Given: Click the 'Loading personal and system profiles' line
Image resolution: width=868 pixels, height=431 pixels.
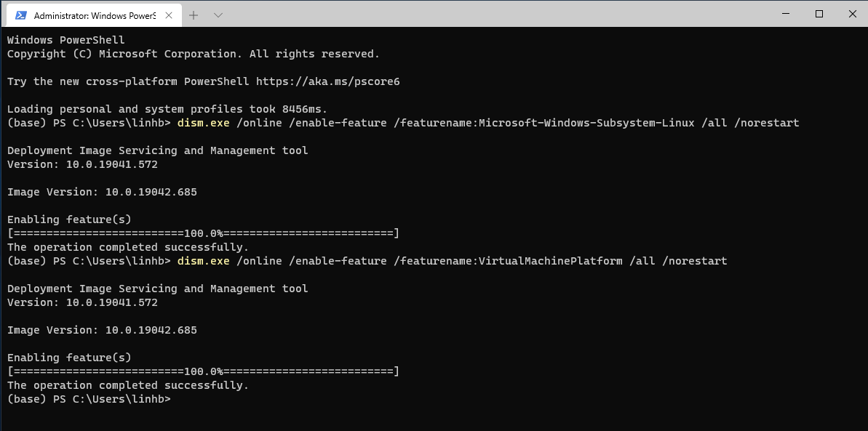Looking at the screenshot, I should (167, 109).
